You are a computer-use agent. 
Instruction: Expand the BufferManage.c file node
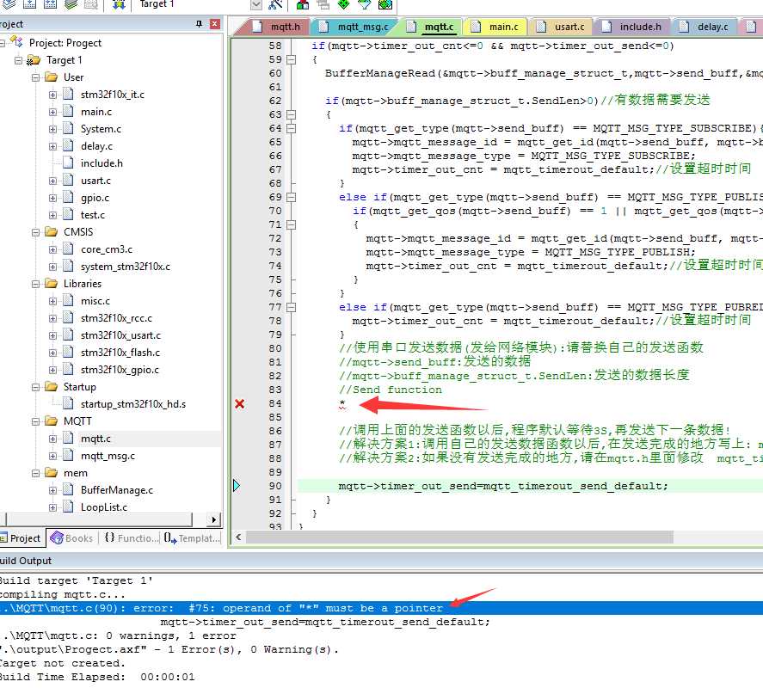[52, 490]
